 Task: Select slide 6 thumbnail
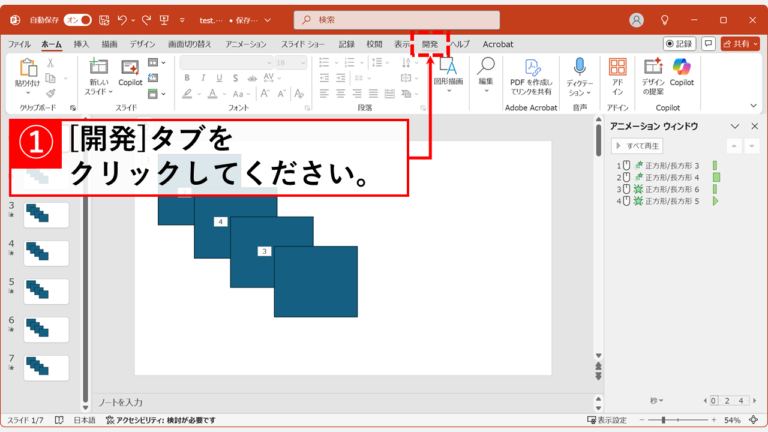tap(46, 329)
